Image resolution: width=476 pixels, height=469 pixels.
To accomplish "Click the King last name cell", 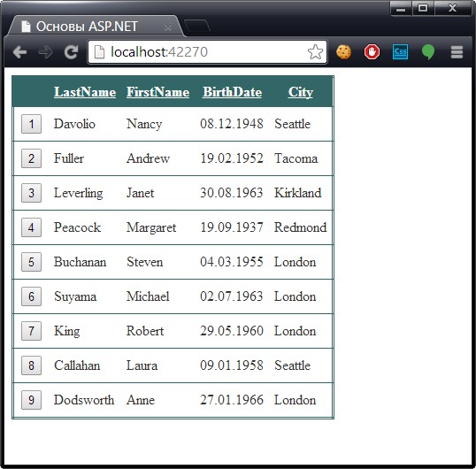I will click(67, 332).
